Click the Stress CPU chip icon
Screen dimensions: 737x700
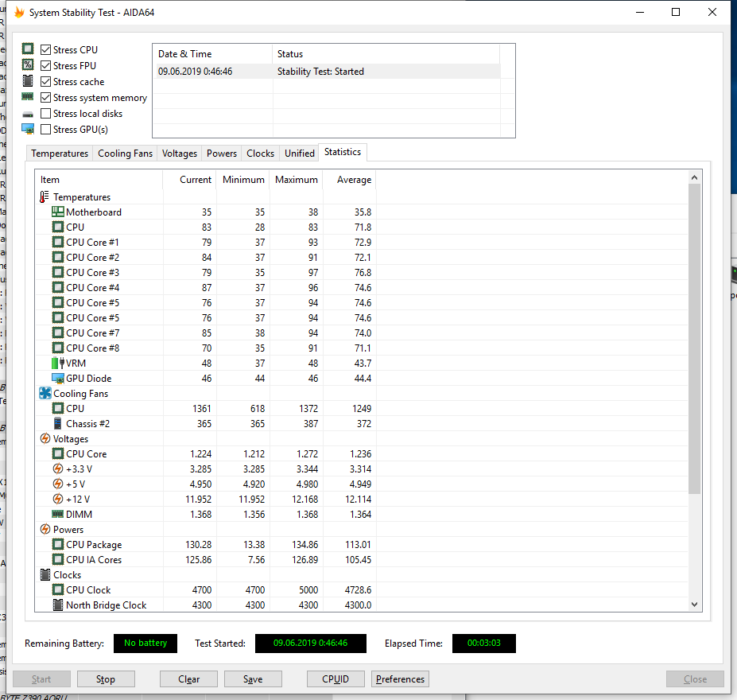(28, 49)
